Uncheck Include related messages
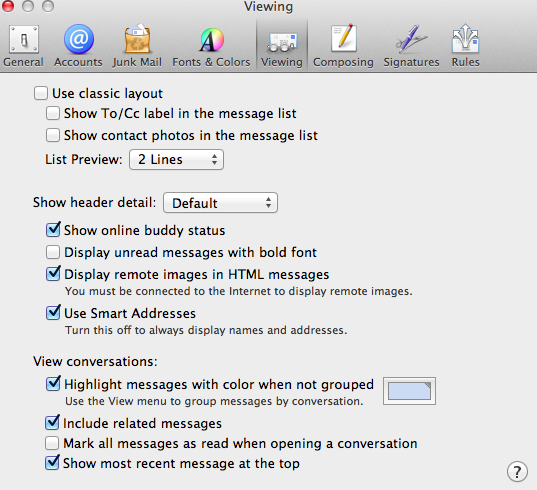537x490 pixels. click(x=52, y=423)
